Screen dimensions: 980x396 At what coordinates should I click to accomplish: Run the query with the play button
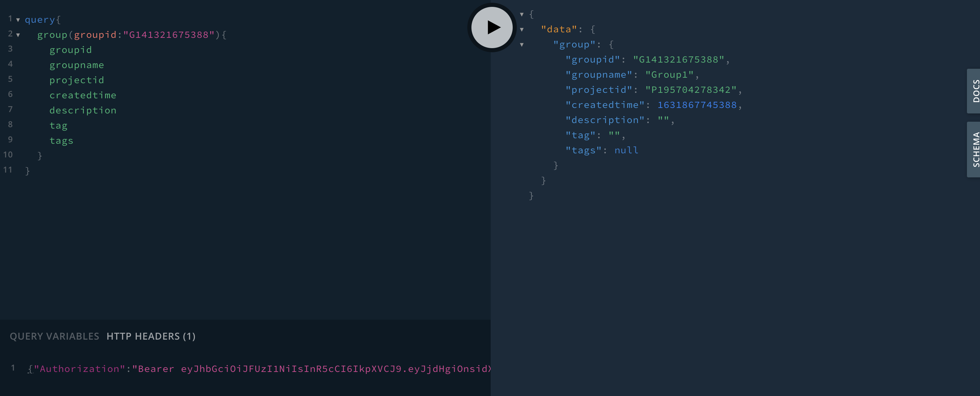(492, 27)
